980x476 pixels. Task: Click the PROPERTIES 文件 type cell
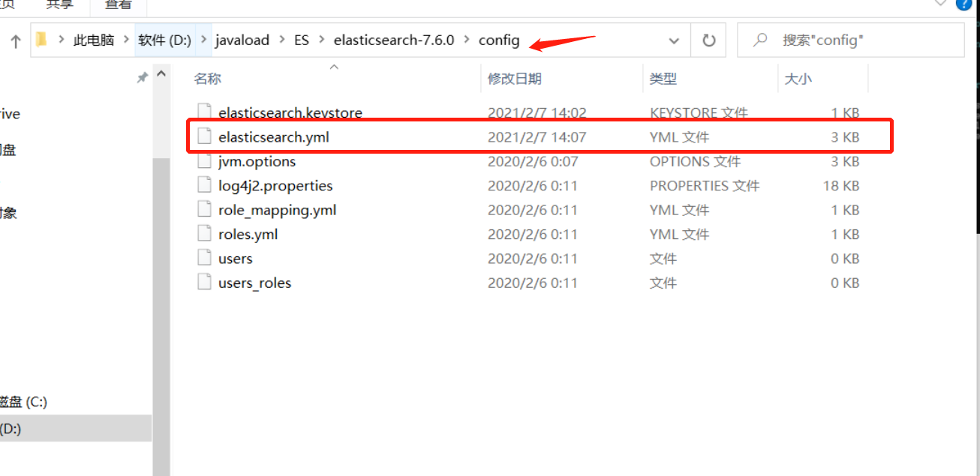point(705,186)
